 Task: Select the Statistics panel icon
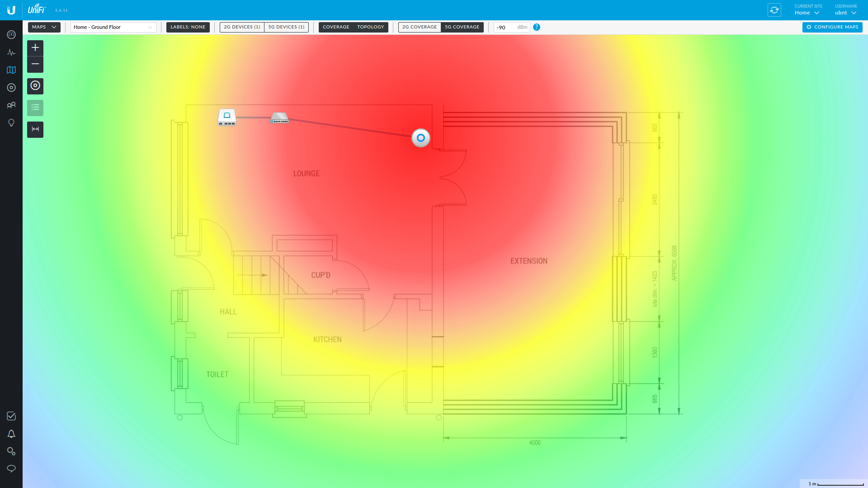pyautogui.click(x=11, y=52)
